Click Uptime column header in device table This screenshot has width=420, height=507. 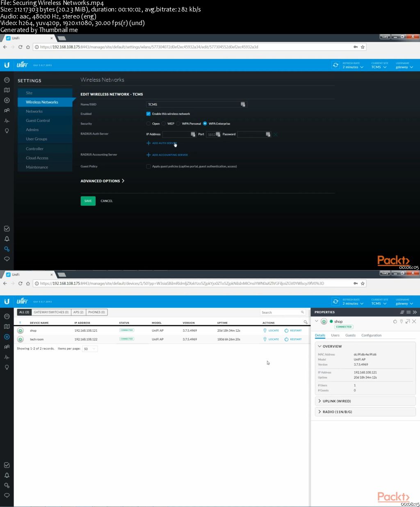[x=222, y=323]
